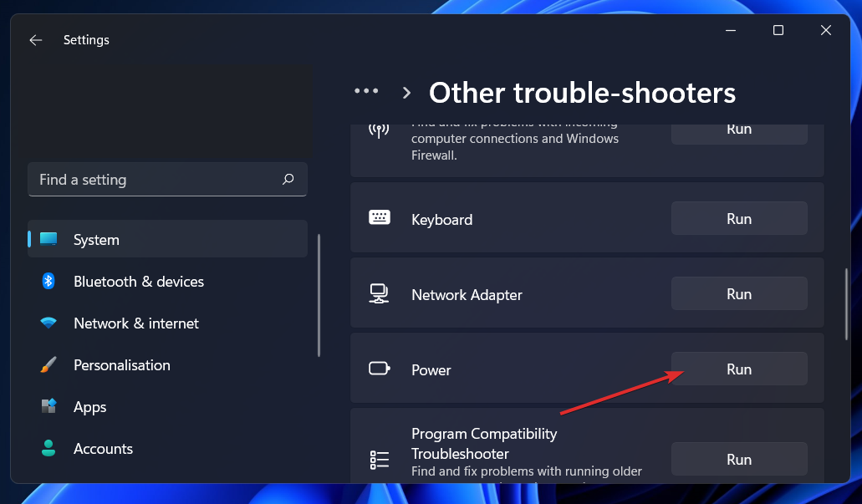Click the Incoming Connections antenna icon
Screen dimensions: 862x504
click(379, 131)
